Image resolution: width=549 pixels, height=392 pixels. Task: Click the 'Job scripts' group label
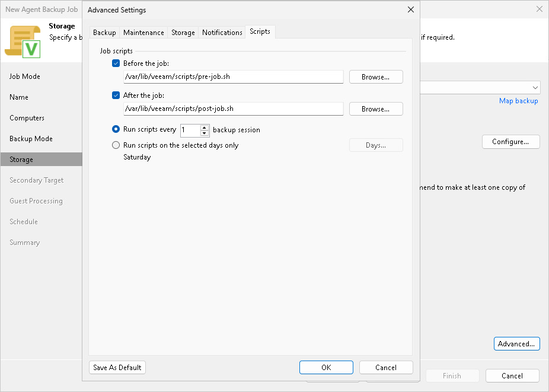coord(116,51)
